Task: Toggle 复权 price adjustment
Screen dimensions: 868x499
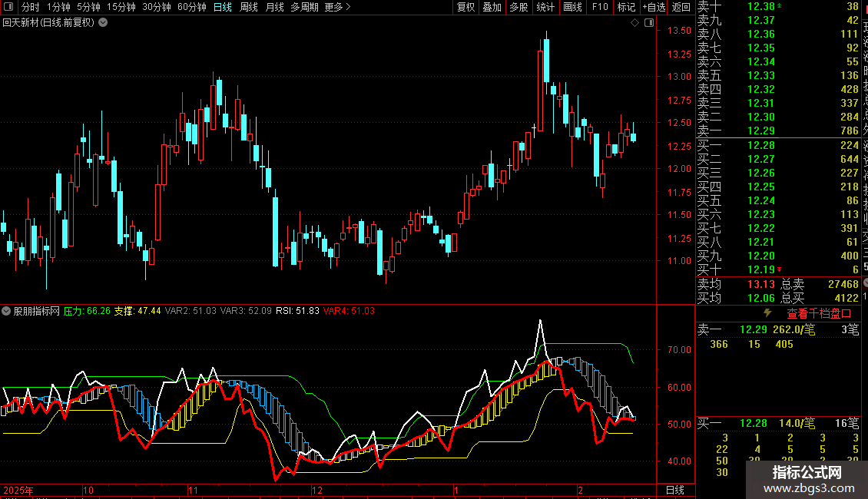Action: 465,7
